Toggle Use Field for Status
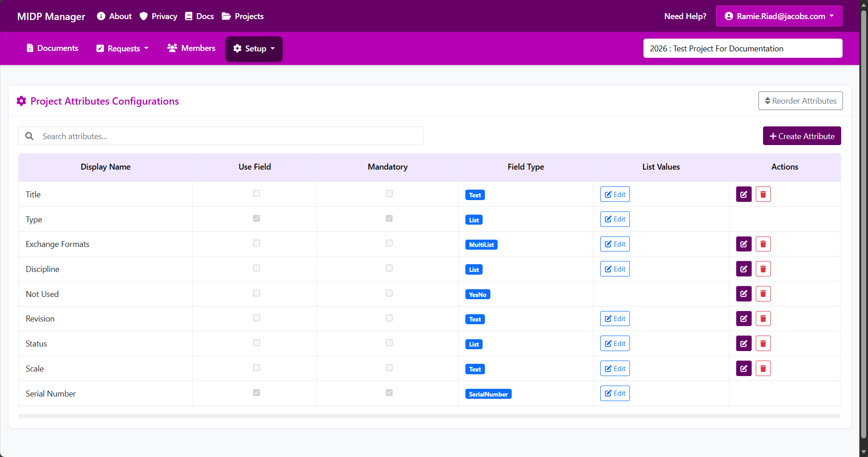This screenshot has height=457, width=868. pos(256,343)
